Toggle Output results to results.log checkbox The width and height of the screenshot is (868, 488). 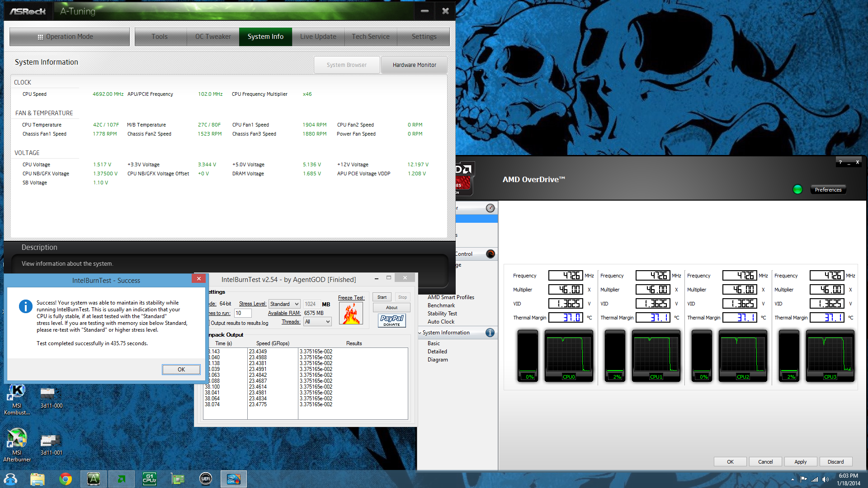pos(209,323)
